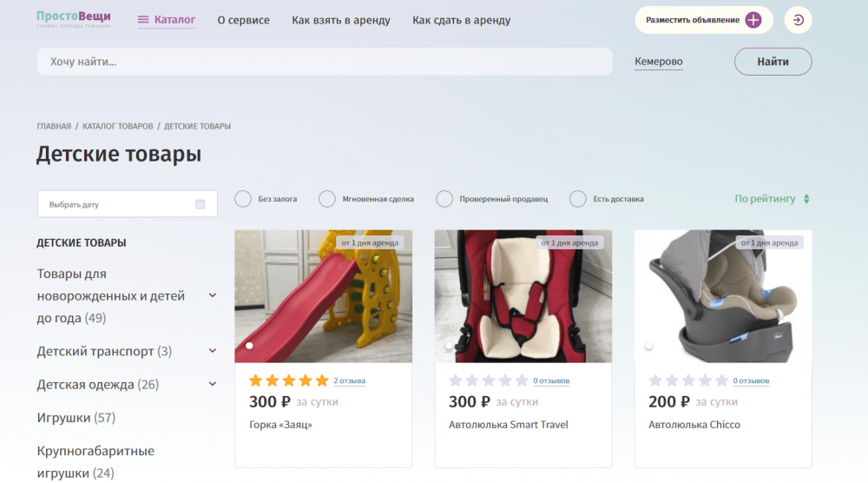Click the Разместить объявление button
This screenshot has width=868, height=483.
pos(704,20)
